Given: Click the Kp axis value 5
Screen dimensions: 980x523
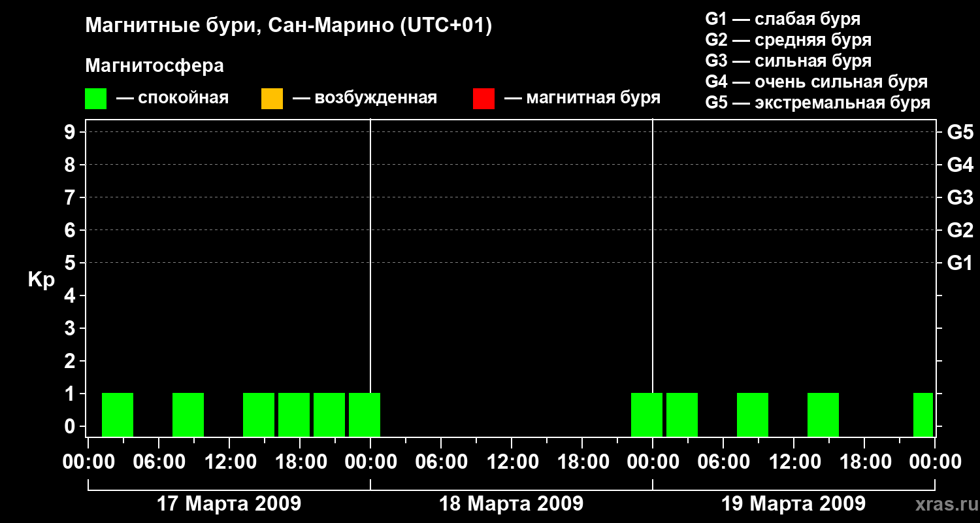Looking at the screenshot, I should pyautogui.click(x=71, y=263).
